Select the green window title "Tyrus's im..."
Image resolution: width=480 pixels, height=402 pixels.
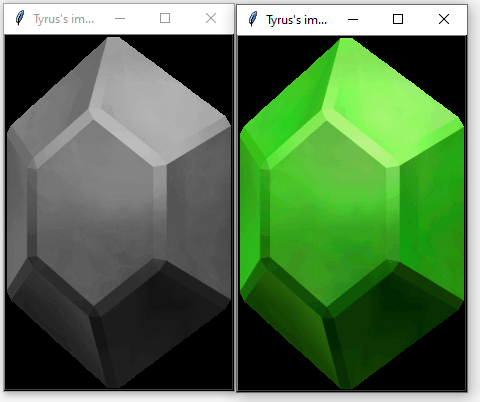(x=296, y=20)
